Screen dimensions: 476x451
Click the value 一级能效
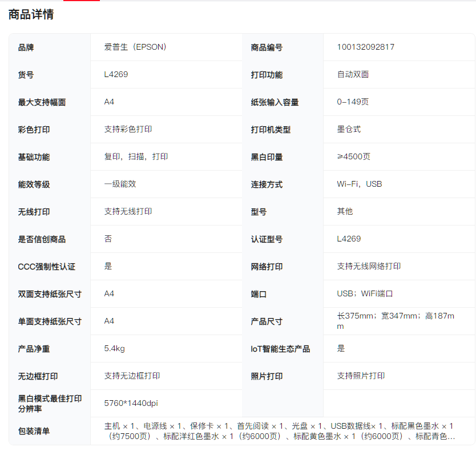click(x=120, y=184)
